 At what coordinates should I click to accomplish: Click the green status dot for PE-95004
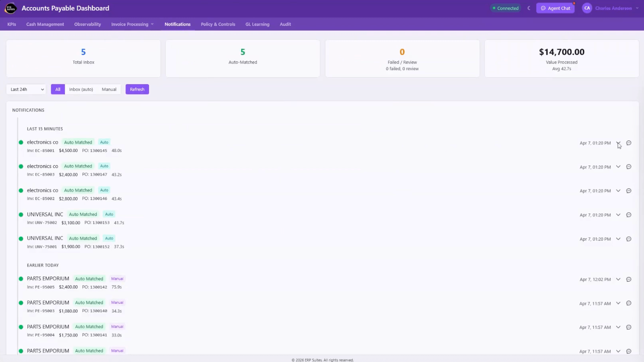(21, 327)
